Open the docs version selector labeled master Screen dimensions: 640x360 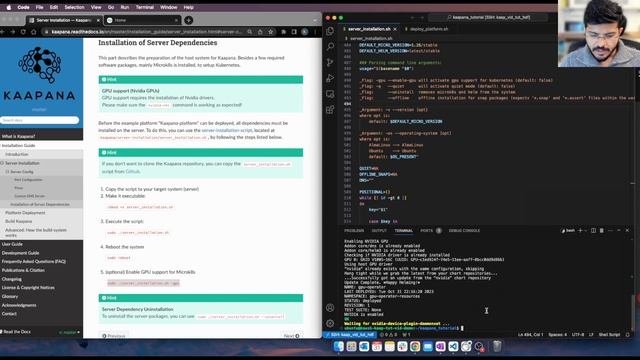pos(69,332)
